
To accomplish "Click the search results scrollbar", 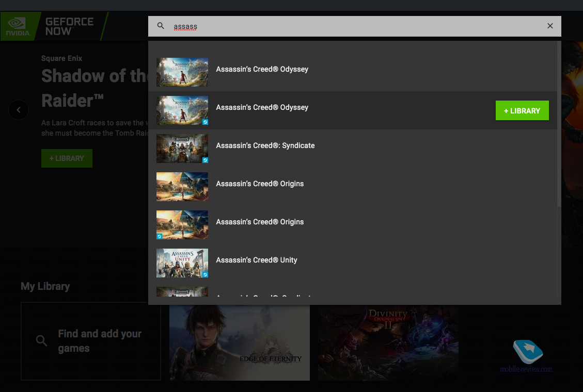I will tap(559, 124).
